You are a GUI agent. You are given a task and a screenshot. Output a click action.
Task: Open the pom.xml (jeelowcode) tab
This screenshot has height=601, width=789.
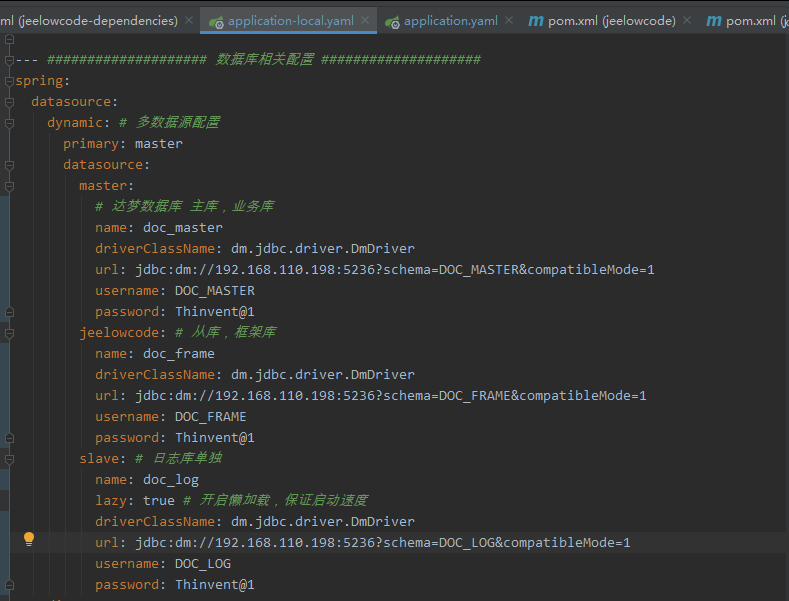[611, 21]
